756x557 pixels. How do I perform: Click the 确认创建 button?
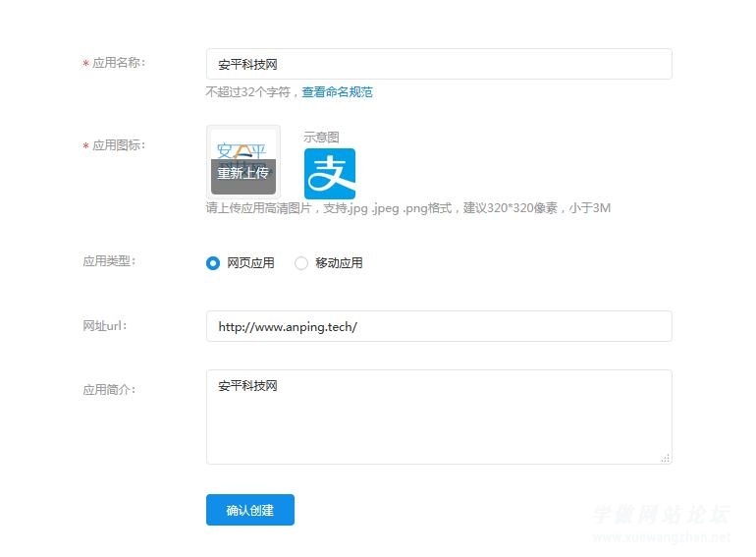tap(249, 510)
